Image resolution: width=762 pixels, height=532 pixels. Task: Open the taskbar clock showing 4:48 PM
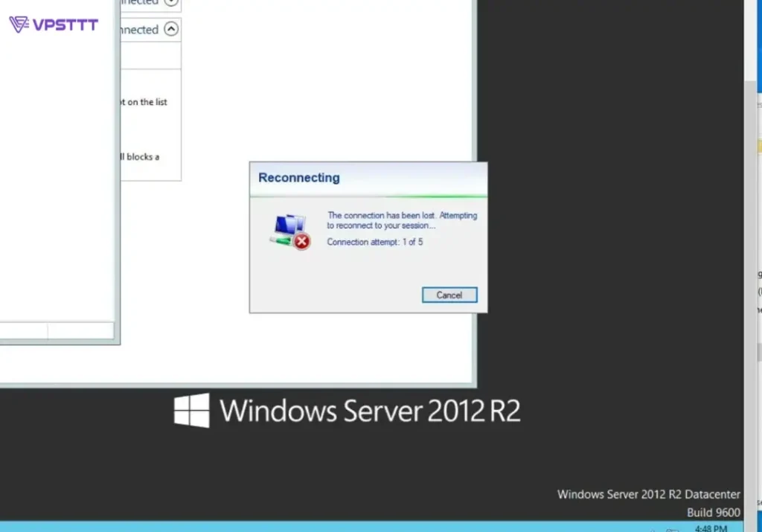(711, 528)
